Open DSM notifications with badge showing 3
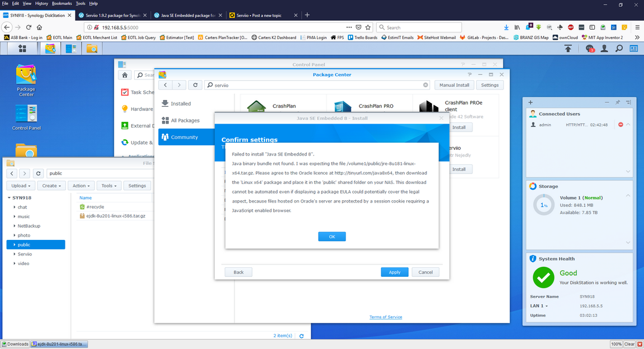Screen dimensions: 644x349 589,49
